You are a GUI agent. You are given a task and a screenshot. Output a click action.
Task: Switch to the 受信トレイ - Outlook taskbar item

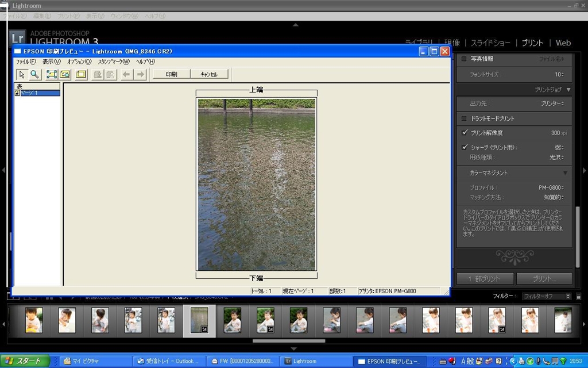pyautogui.click(x=168, y=361)
